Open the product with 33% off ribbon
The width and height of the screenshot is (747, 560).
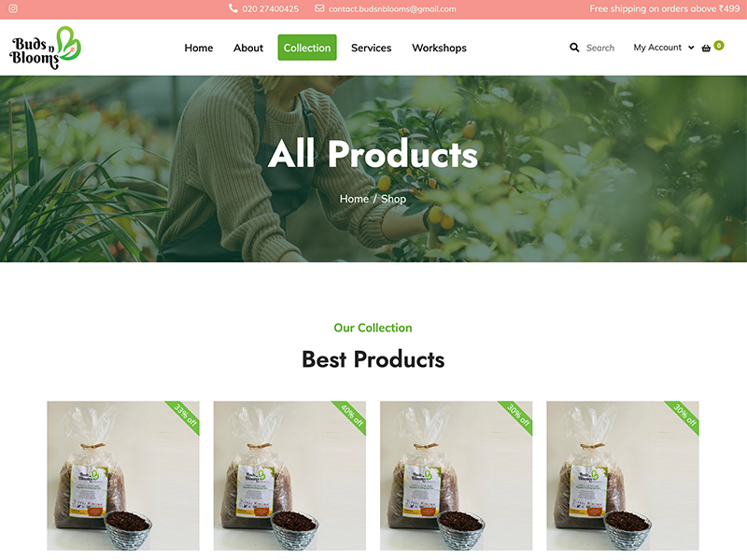tap(123, 476)
